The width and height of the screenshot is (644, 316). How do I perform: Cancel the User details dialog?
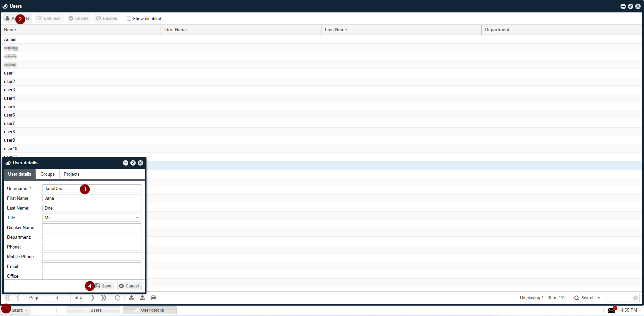[x=129, y=286]
